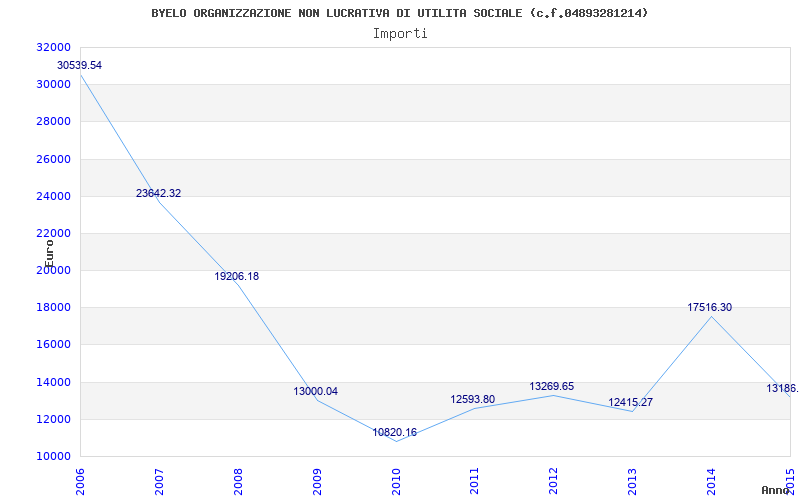Click the 13269.65 value label
Screen dimensions: 800x500
tap(552, 386)
